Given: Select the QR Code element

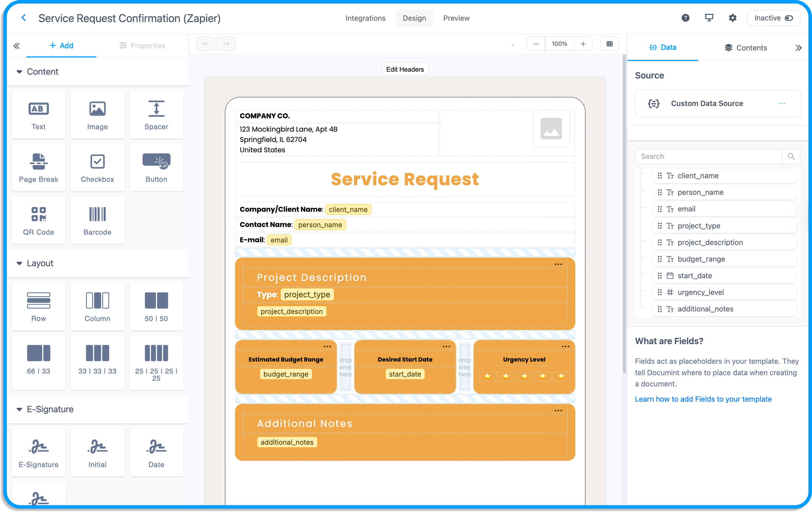Looking at the screenshot, I should tap(38, 220).
